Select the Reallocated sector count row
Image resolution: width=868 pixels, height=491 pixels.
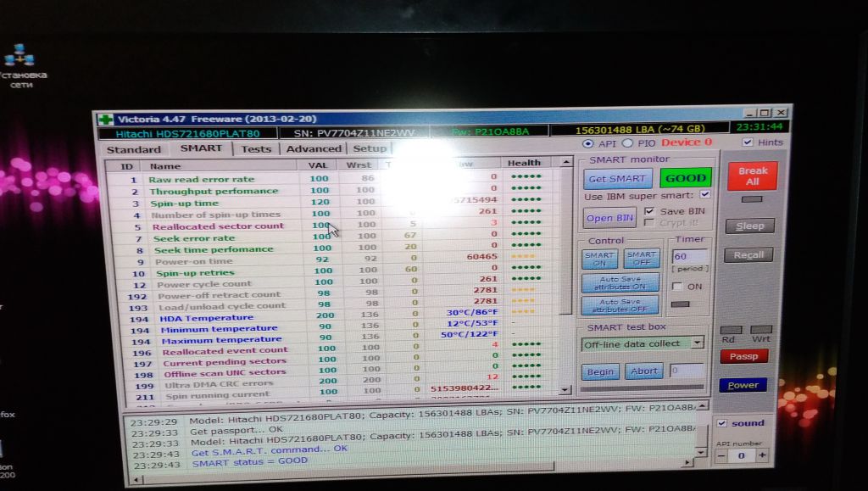point(331,226)
